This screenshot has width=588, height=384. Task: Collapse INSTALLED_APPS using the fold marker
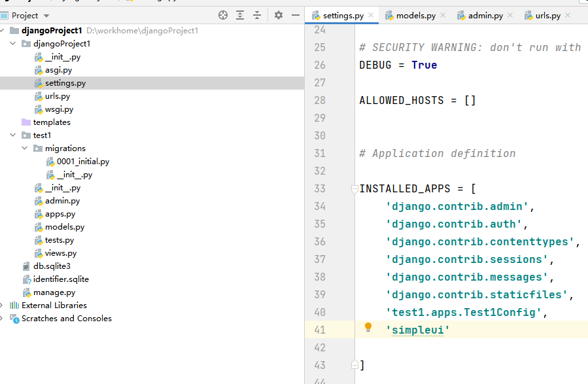(354, 188)
